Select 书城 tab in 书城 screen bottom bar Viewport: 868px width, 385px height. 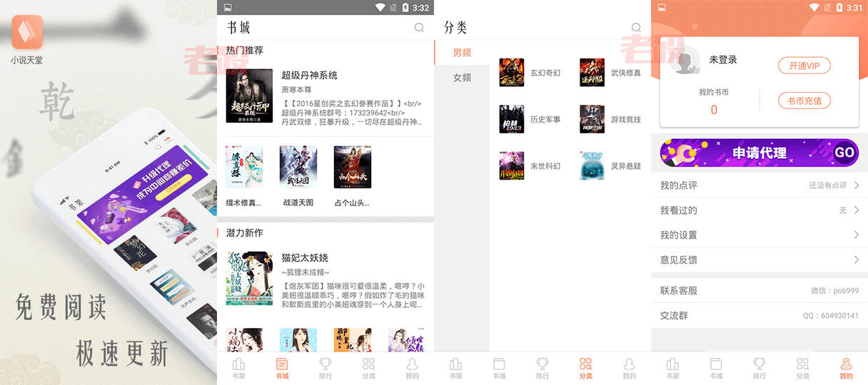tap(282, 369)
